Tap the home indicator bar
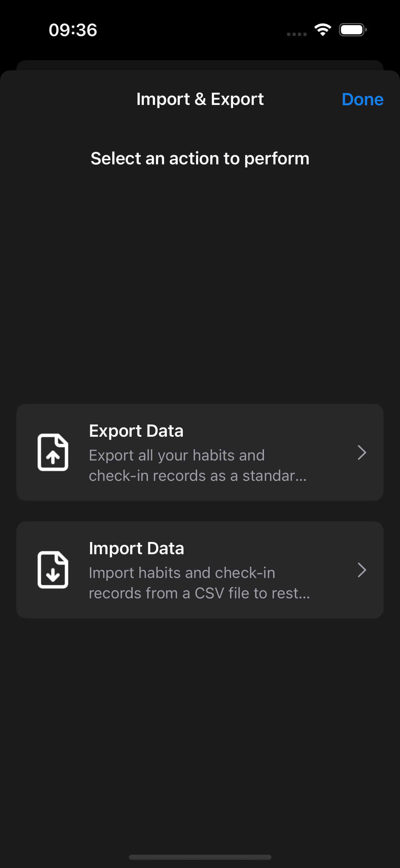400x868 pixels. point(200,857)
